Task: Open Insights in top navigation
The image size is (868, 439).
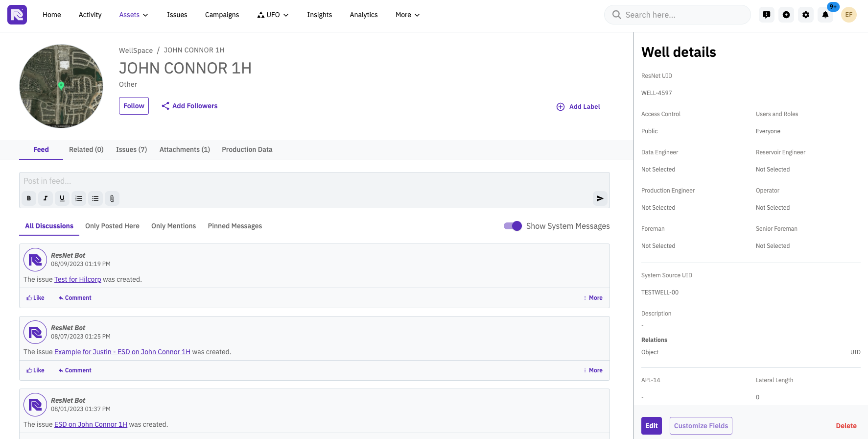Action: click(320, 15)
